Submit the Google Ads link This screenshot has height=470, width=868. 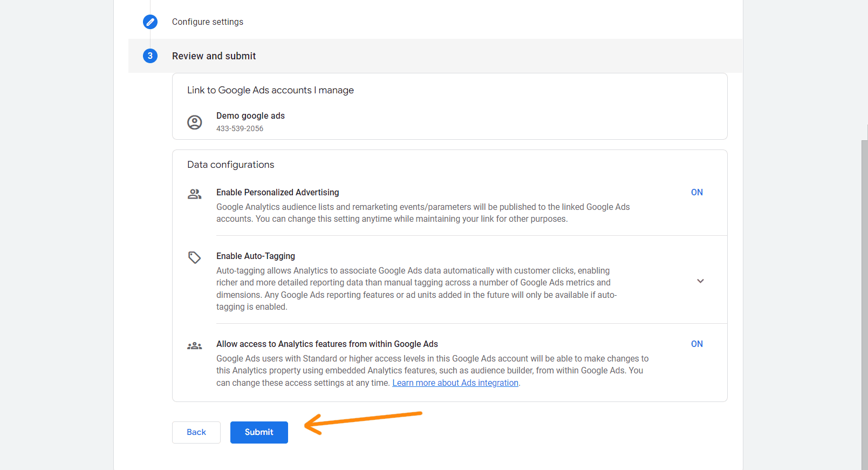click(259, 432)
